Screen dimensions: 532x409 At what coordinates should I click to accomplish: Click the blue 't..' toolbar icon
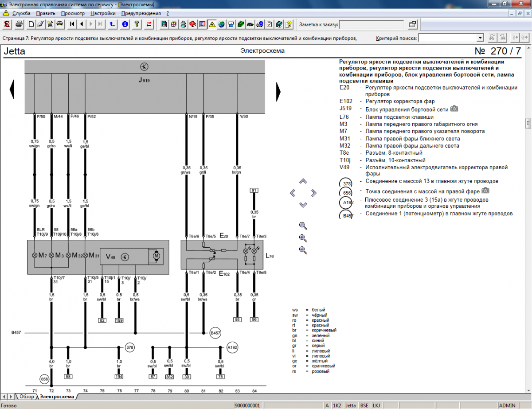tap(113, 24)
